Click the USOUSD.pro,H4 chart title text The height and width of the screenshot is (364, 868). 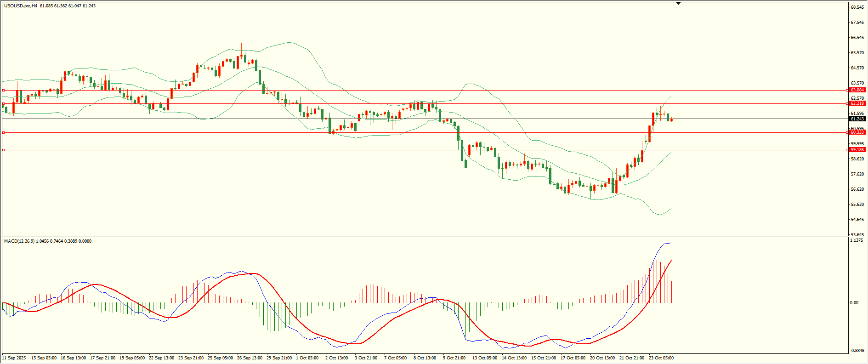pos(21,6)
